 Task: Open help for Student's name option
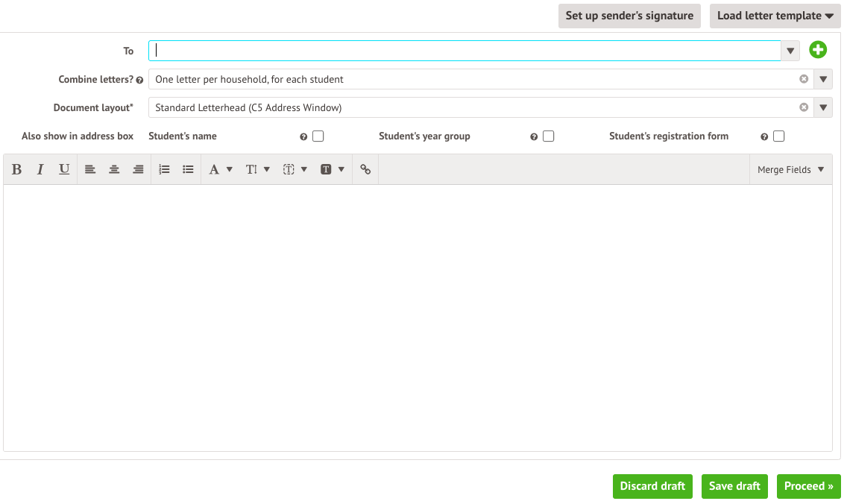[x=303, y=136]
